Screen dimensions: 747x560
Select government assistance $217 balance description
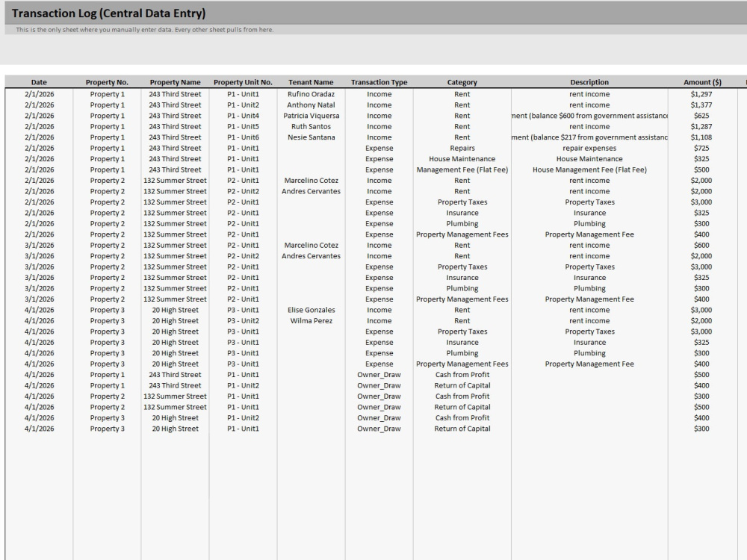[589, 137]
